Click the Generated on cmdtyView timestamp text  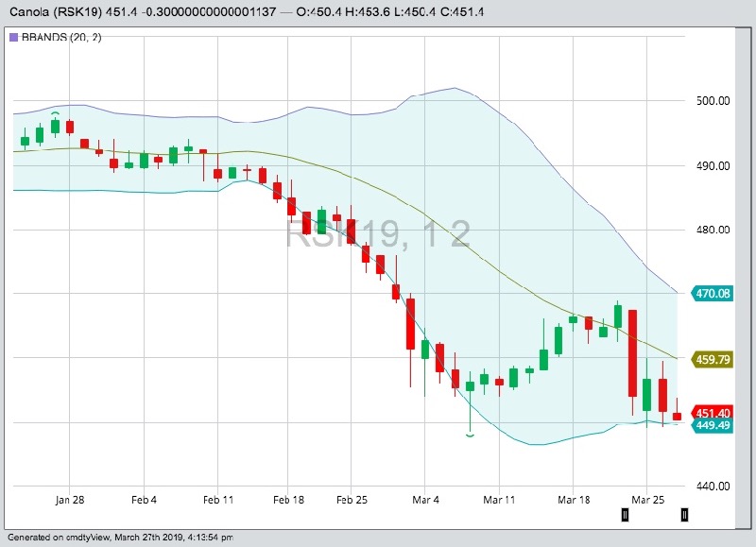[121, 537]
